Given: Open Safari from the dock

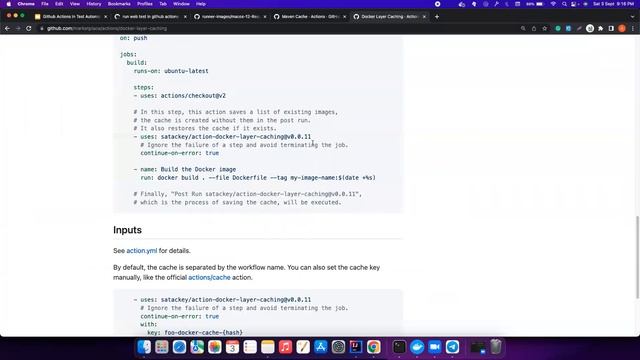Looking at the screenshot, I should [179, 347].
